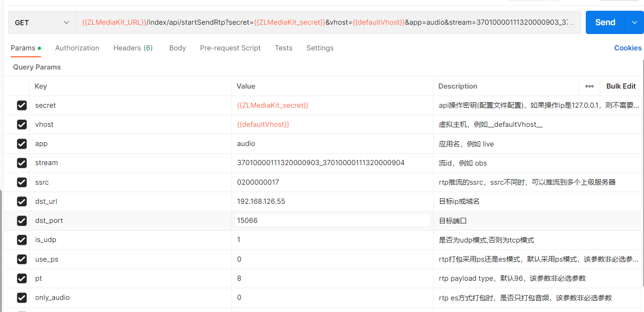644x312 pixels.
Task: Open the request Settings tab
Action: (x=320, y=48)
